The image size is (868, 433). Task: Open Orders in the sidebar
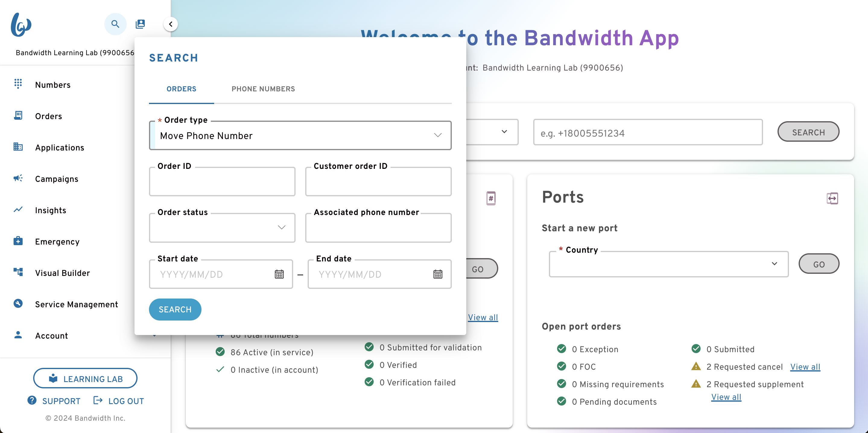click(49, 116)
